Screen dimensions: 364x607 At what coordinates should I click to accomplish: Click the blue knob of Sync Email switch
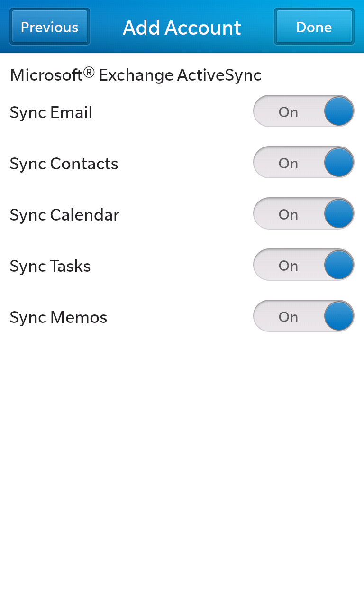click(x=339, y=111)
